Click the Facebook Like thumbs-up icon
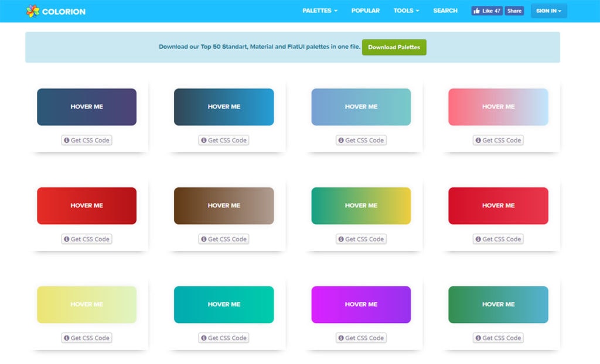This screenshot has width=600, height=364. tap(477, 11)
